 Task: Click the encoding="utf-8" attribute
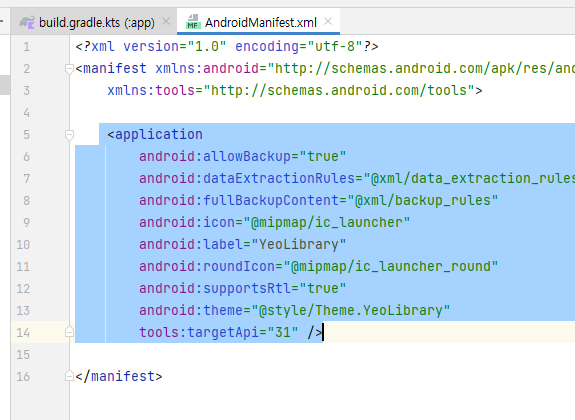point(299,47)
